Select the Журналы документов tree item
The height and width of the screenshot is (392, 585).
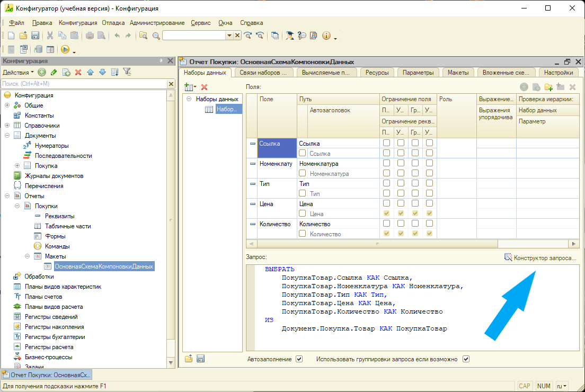(x=54, y=176)
